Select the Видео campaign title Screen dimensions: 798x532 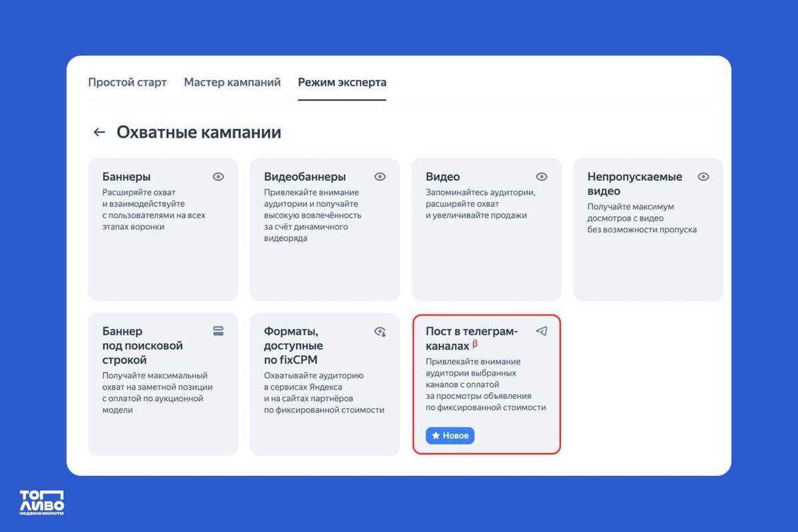click(x=443, y=177)
